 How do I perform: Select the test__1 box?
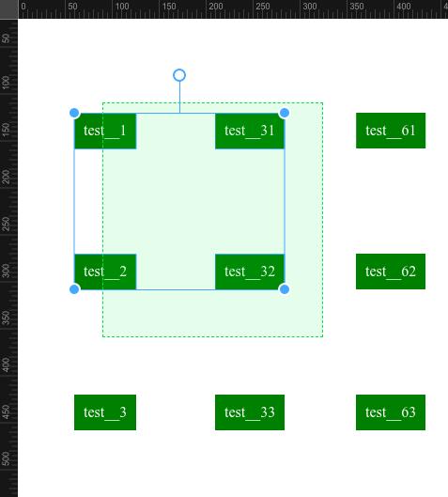point(105,131)
